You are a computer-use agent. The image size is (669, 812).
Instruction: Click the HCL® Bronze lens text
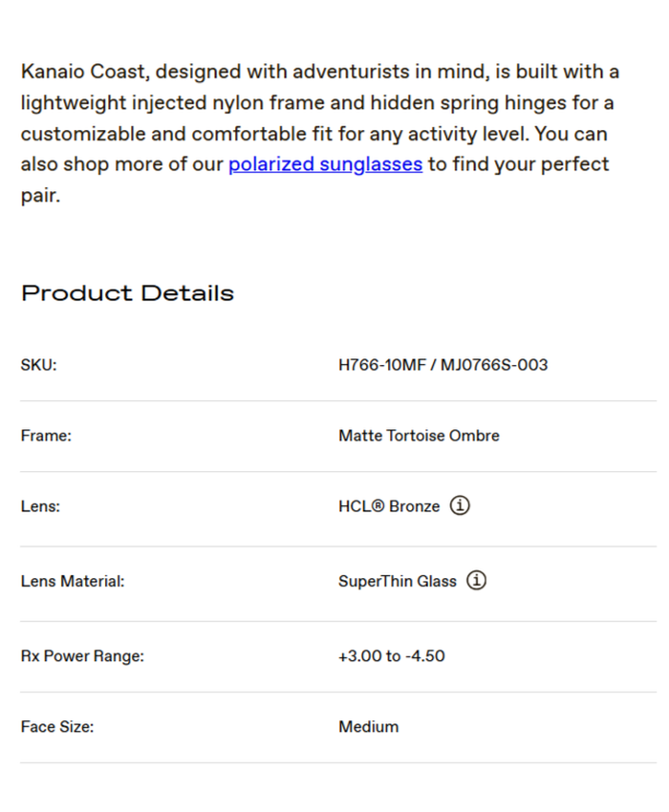[x=389, y=506]
